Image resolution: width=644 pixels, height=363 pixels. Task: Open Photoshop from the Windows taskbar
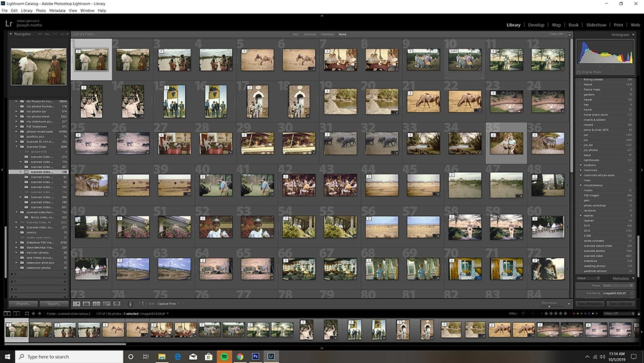(x=256, y=357)
